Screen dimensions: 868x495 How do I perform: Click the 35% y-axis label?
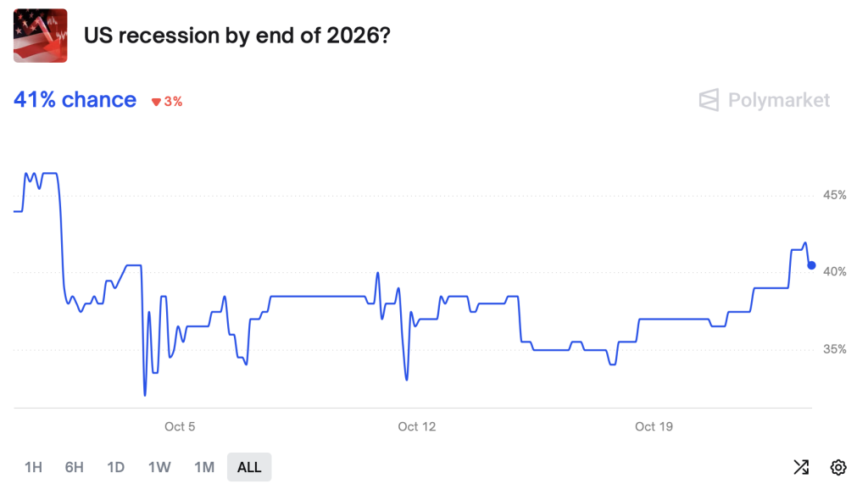click(x=835, y=349)
